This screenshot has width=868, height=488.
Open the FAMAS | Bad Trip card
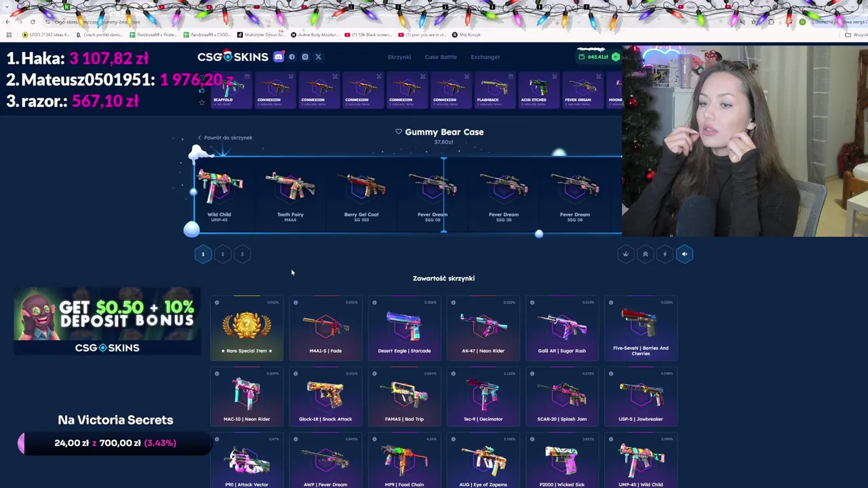(x=404, y=398)
